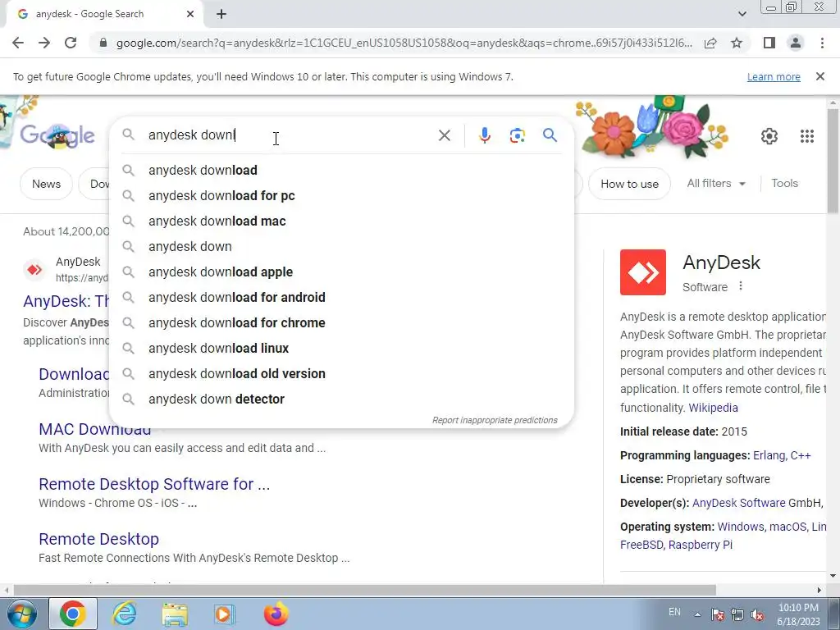The image size is (840, 630).
Task: Open the Erlang programming language link
Action: [x=769, y=455]
